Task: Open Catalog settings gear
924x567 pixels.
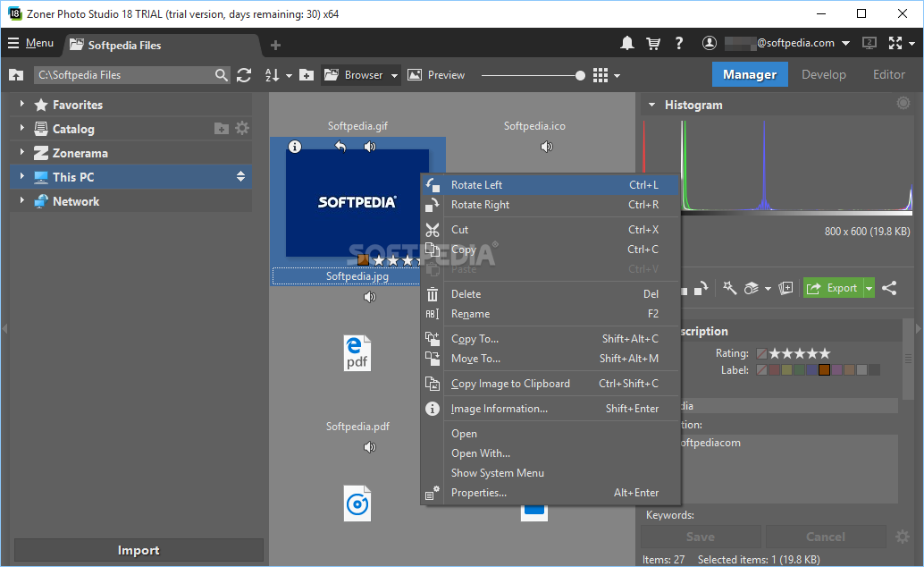Action: (x=242, y=128)
